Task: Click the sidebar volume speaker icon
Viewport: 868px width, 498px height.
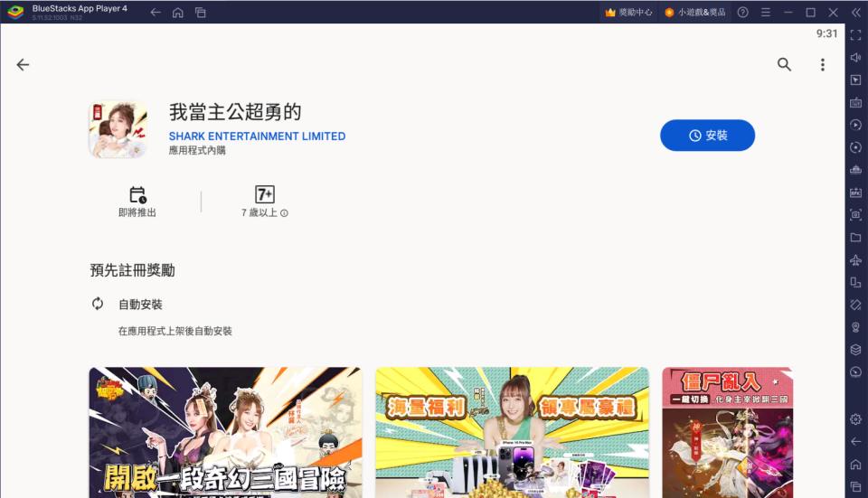Action: pos(856,58)
